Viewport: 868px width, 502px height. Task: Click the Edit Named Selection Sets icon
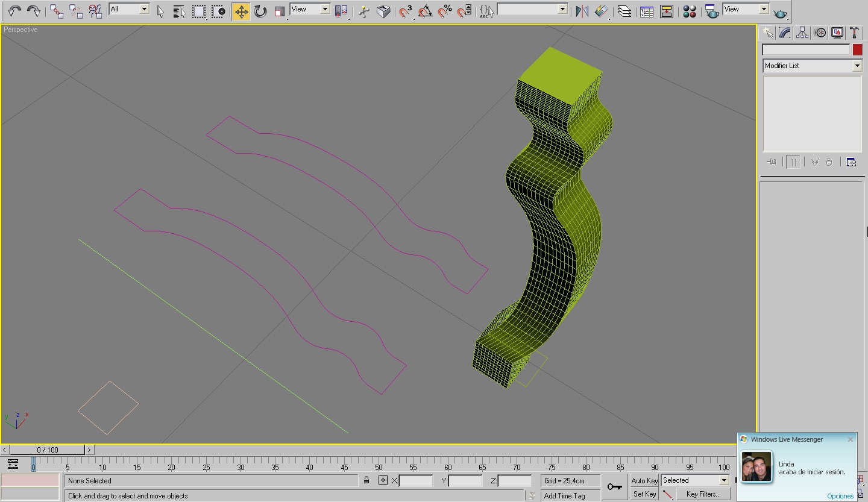click(486, 11)
